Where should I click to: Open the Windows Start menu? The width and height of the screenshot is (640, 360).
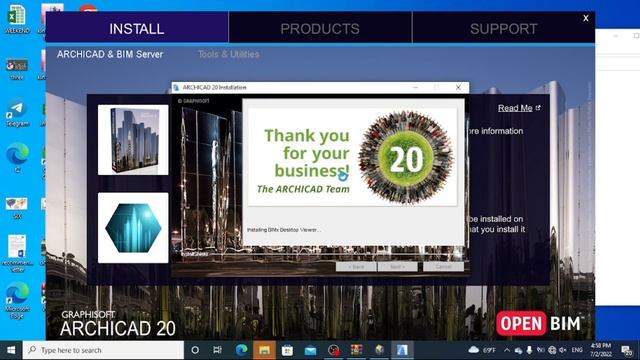[x=11, y=350]
